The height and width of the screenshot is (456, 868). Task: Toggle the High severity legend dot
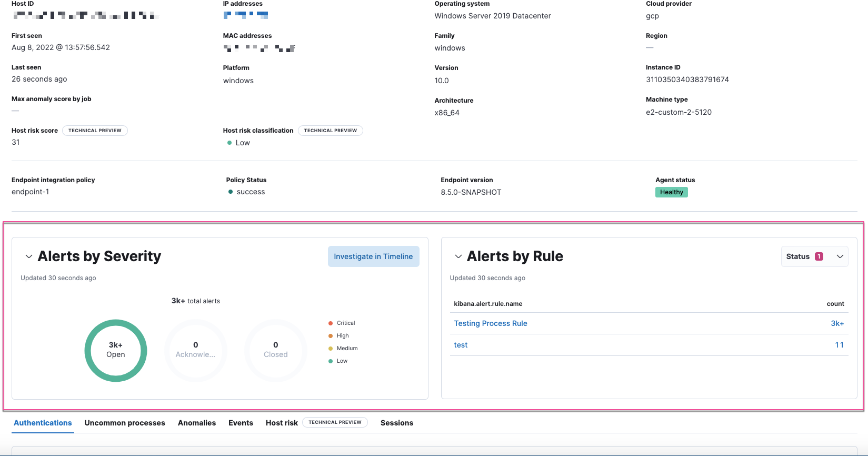331,336
